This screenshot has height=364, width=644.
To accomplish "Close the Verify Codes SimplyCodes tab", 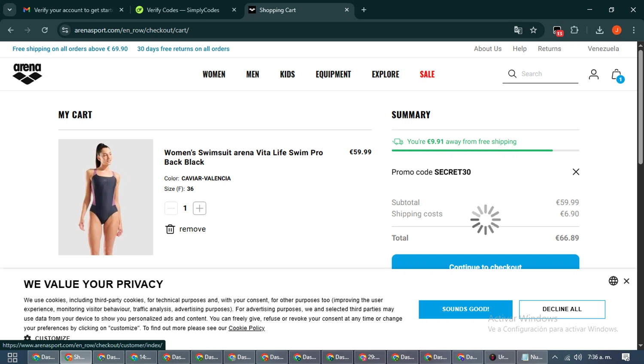I will 234,10.
